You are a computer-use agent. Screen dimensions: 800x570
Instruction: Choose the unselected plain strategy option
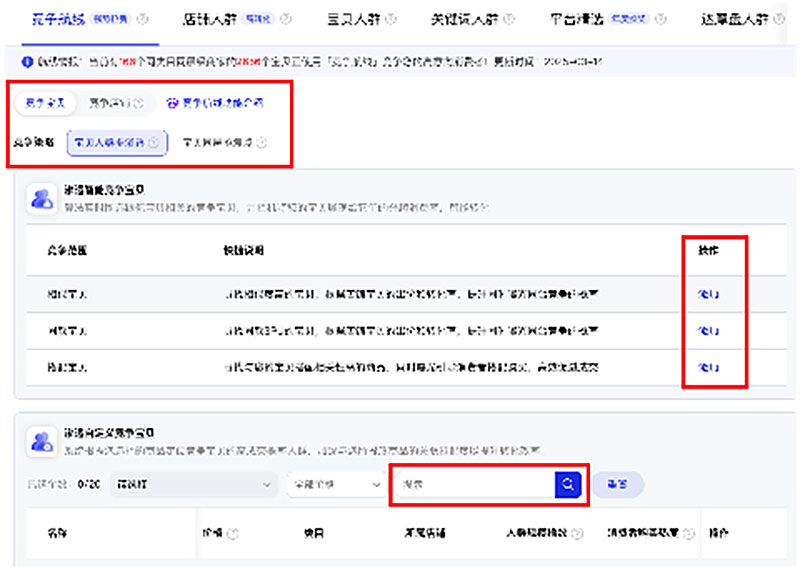[217, 142]
